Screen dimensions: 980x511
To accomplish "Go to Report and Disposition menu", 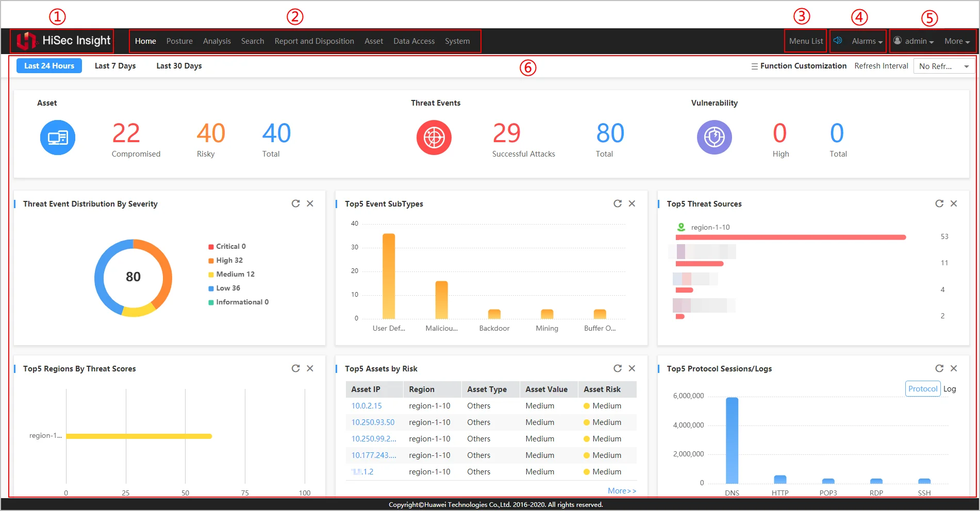I will point(314,41).
